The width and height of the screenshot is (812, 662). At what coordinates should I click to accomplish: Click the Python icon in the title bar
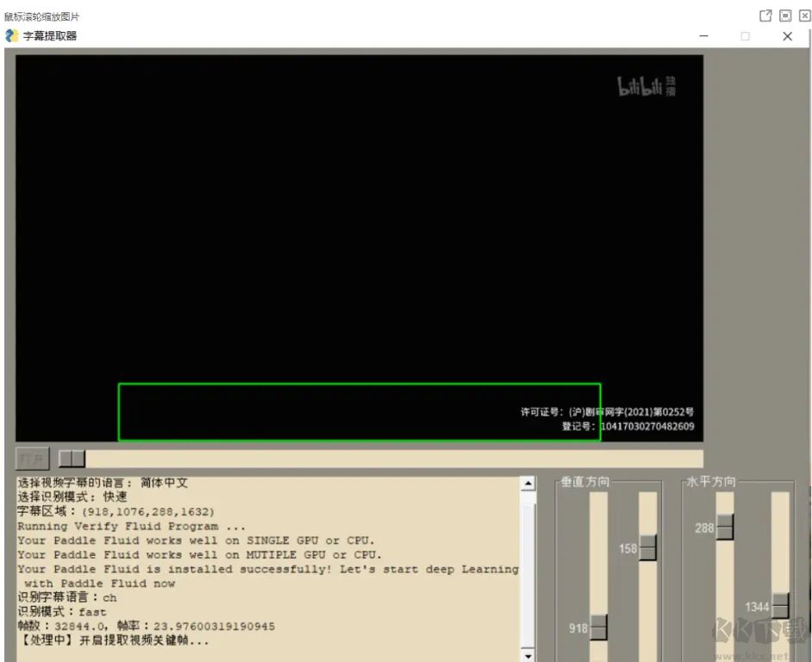(12, 36)
